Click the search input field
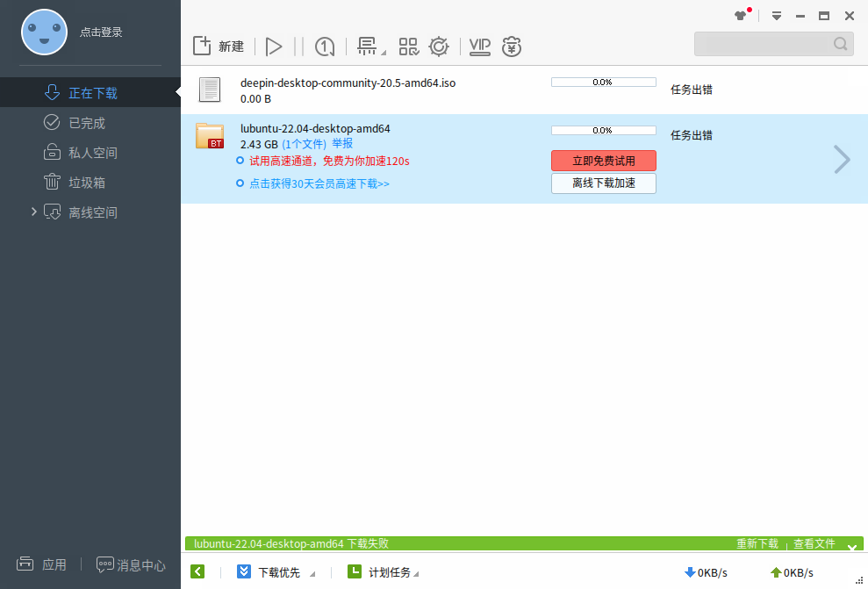Image resolution: width=868 pixels, height=589 pixels. tap(764, 43)
